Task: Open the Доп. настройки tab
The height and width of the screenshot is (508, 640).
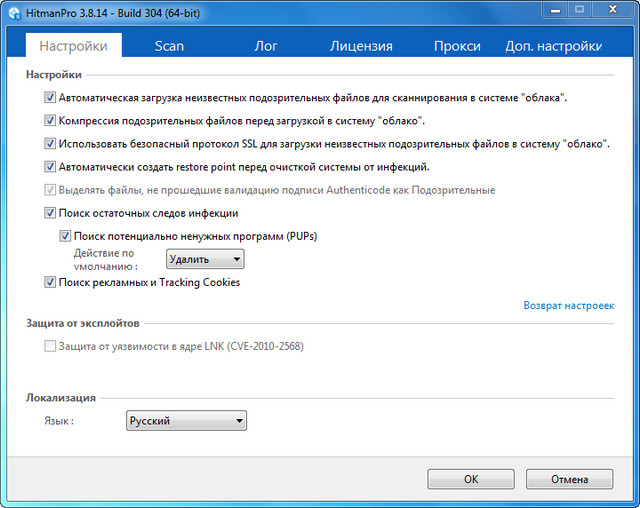Action: [x=553, y=46]
